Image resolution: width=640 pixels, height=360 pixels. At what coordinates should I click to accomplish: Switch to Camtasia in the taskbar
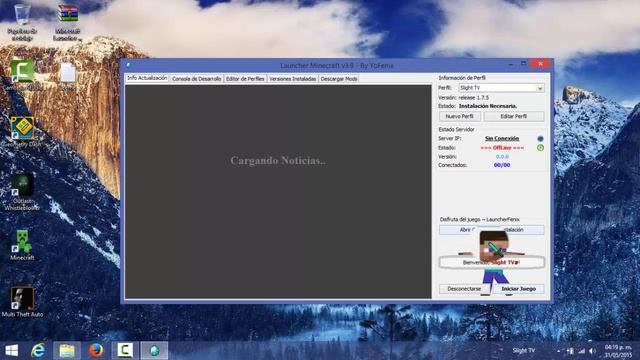pos(125,351)
